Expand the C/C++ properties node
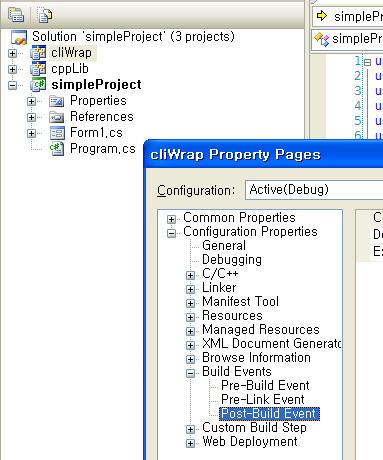The height and width of the screenshot is (460, 383). tap(190, 275)
